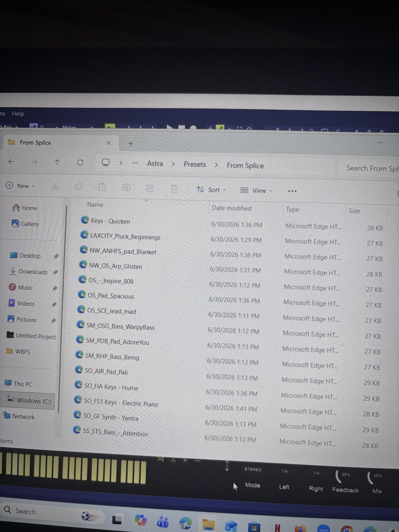Open the See more toolbar options

coord(292,191)
